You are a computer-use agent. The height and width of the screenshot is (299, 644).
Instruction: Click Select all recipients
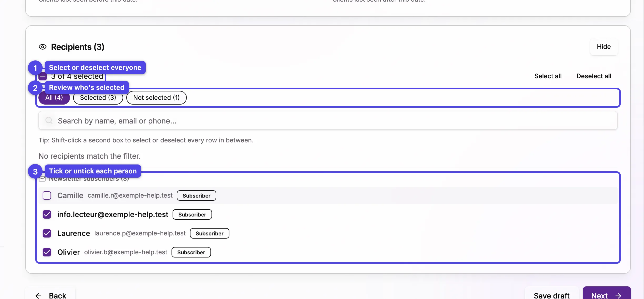(548, 76)
